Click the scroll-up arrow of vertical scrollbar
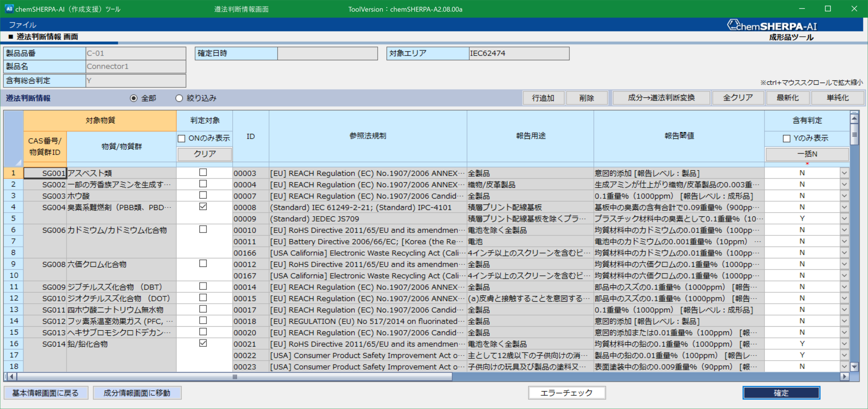The height and width of the screenshot is (409, 868). pos(854,118)
